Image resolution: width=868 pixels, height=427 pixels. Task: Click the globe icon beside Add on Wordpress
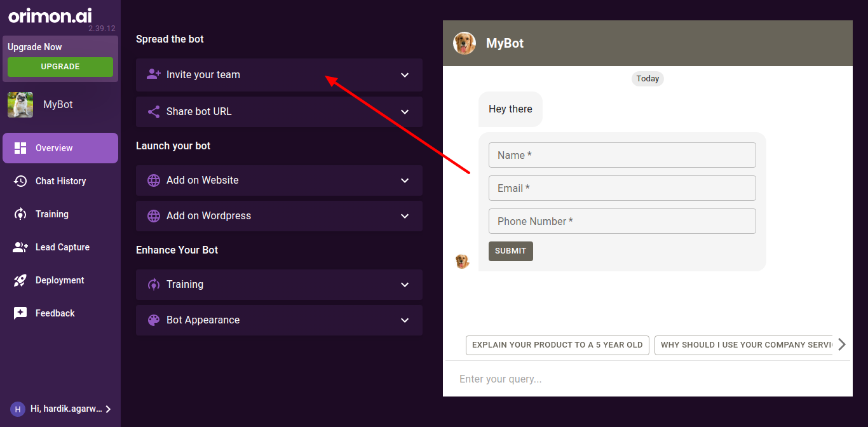(x=154, y=216)
